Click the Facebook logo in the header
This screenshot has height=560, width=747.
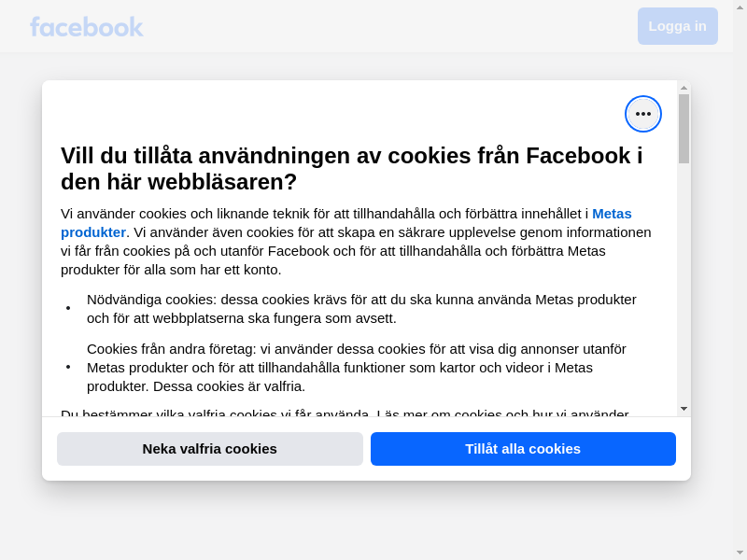click(x=87, y=27)
